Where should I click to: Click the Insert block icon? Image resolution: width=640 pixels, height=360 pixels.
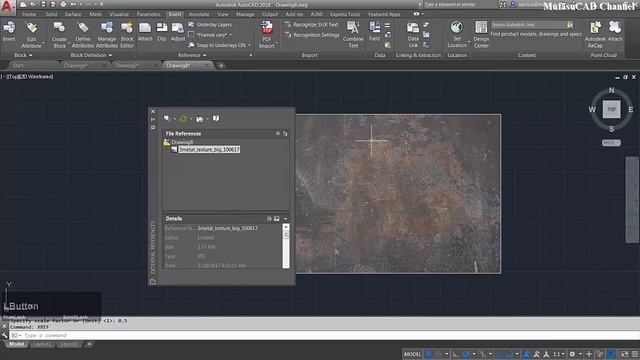(9, 28)
